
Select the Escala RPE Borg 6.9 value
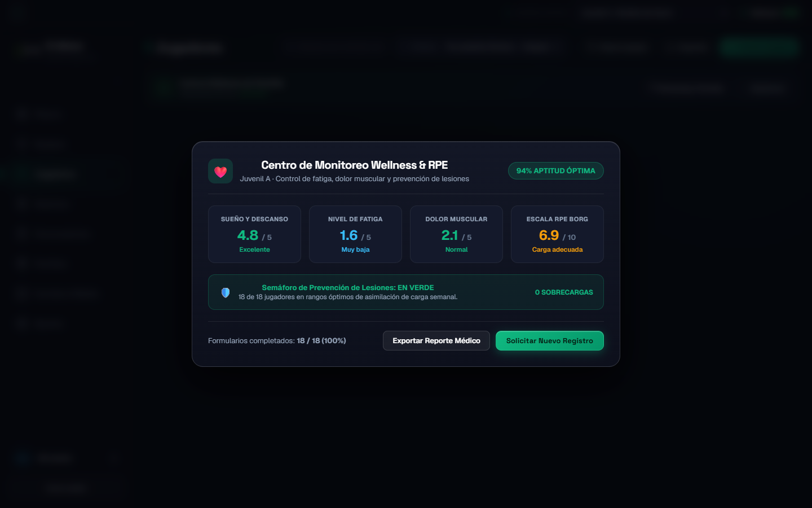tap(549, 235)
